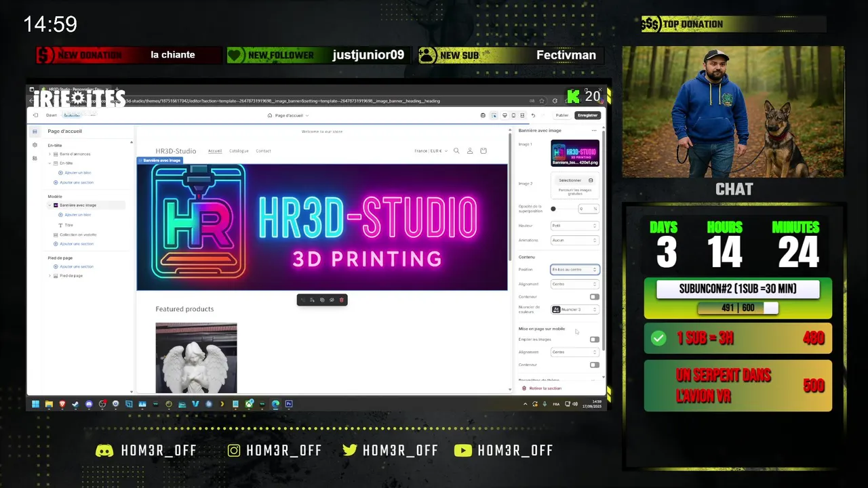Click the account person icon in store header
Screen dimensions: 868x488
tap(470, 151)
